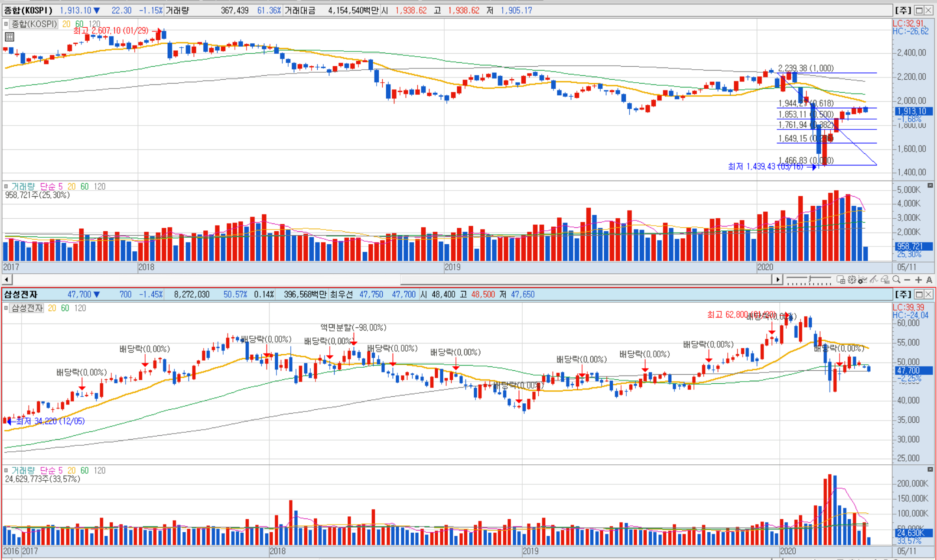Screen dimensions: 937x560
Task: Open the KOSPI data table grid icon
Action: click(x=10, y=37)
